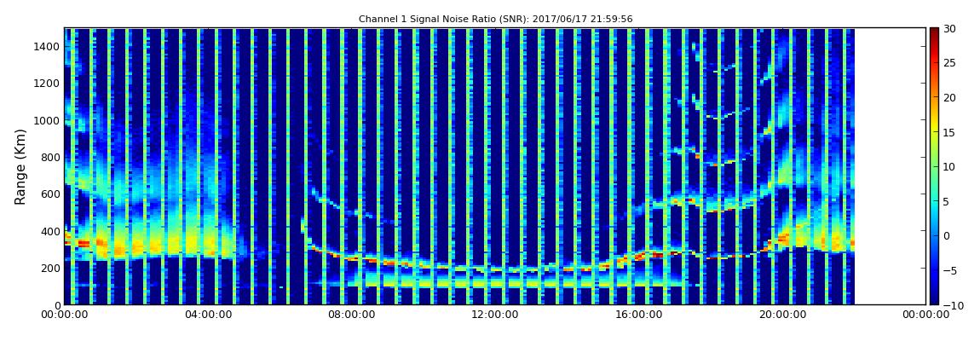Click the '−5' colorbar label
980x347 pixels.
point(948,271)
